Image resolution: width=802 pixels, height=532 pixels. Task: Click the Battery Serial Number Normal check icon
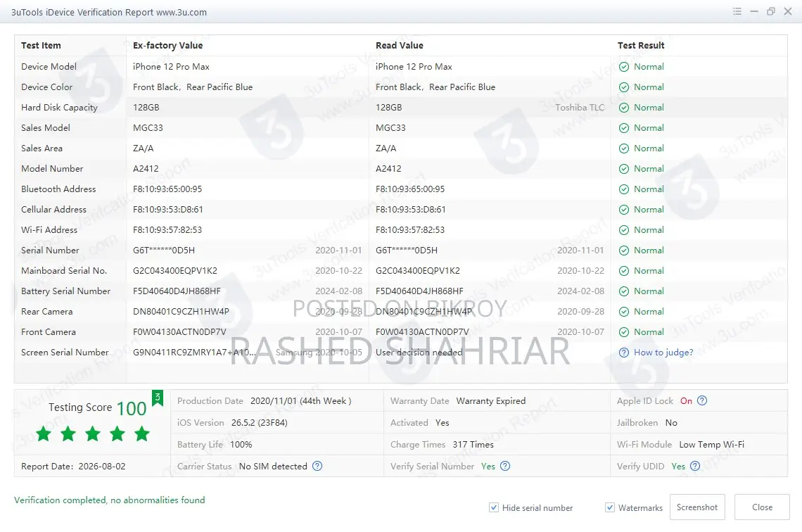tap(624, 291)
